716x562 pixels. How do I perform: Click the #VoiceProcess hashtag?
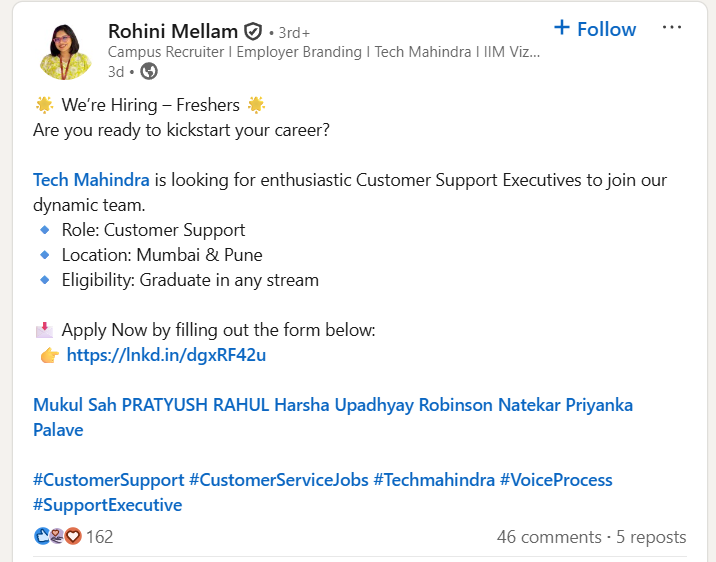tap(556, 480)
